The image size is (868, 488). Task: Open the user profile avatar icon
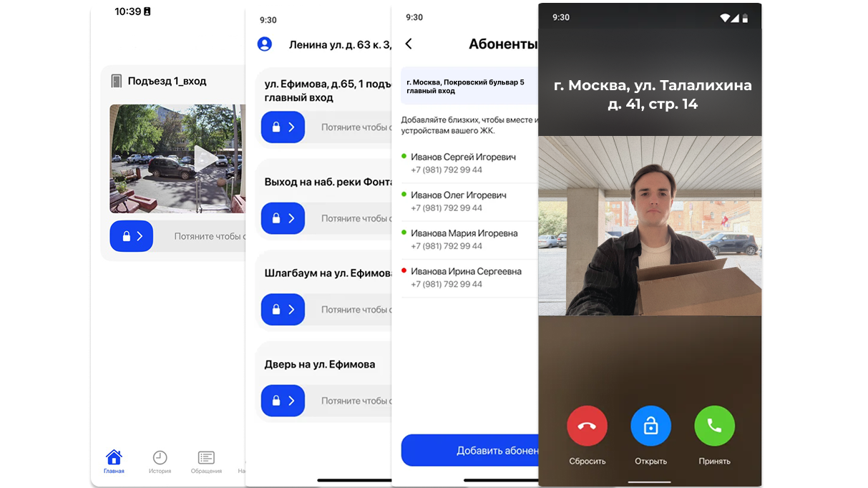265,44
